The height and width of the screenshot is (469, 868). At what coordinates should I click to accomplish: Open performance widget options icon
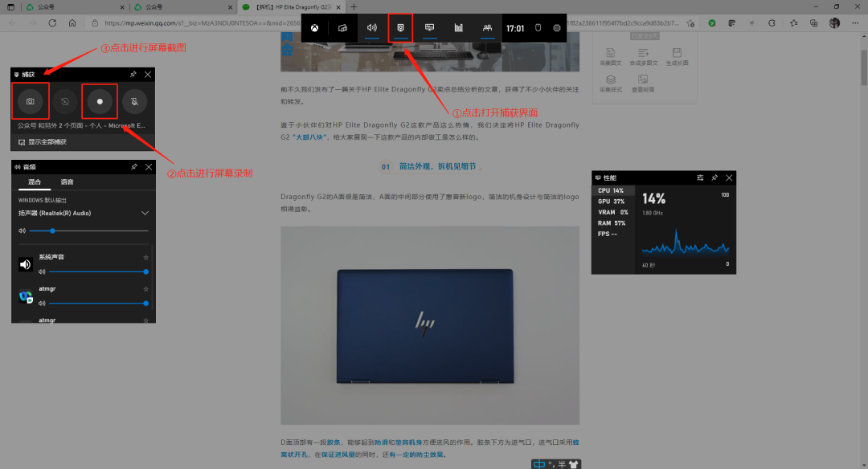click(x=700, y=177)
